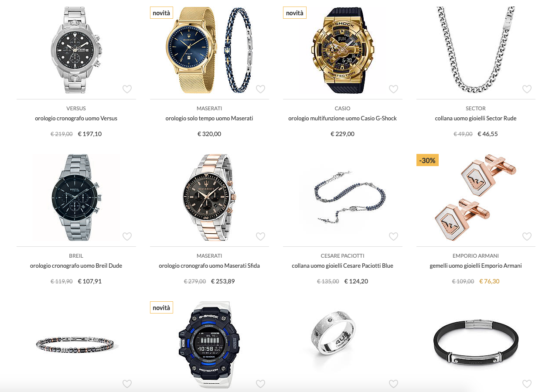
Task: Click the -30% discount badge on cufflinks
Action: (x=427, y=160)
